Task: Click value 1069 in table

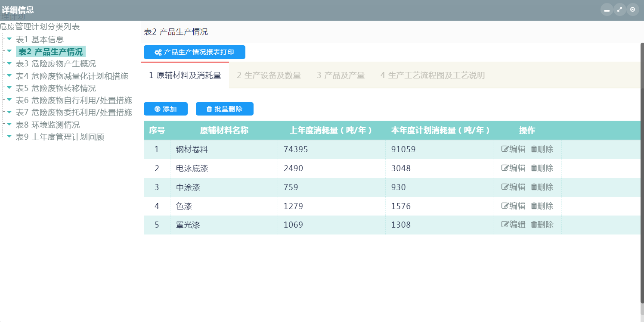Action: tap(294, 225)
